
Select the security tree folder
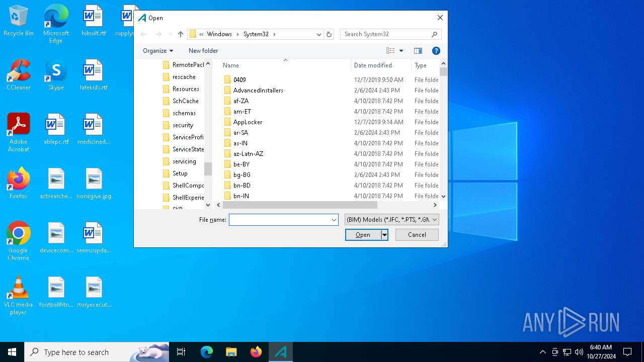coord(183,125)
